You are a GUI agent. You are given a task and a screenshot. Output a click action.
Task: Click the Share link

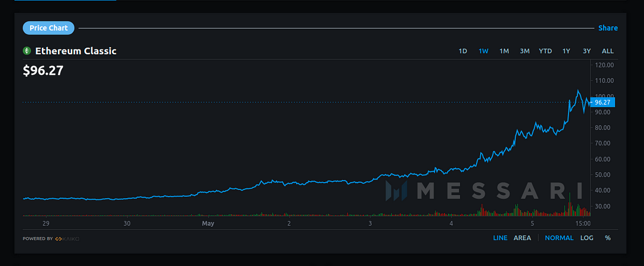[x=608, y=28]
